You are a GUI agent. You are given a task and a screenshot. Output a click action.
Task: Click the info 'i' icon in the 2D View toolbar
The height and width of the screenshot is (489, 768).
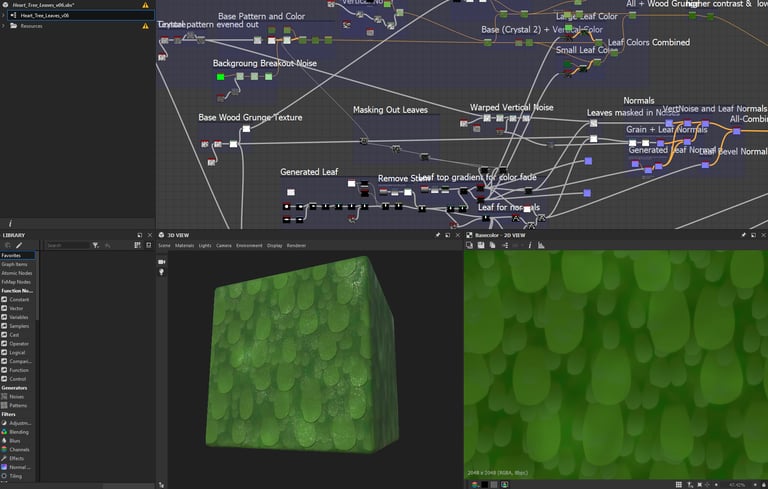529,245
